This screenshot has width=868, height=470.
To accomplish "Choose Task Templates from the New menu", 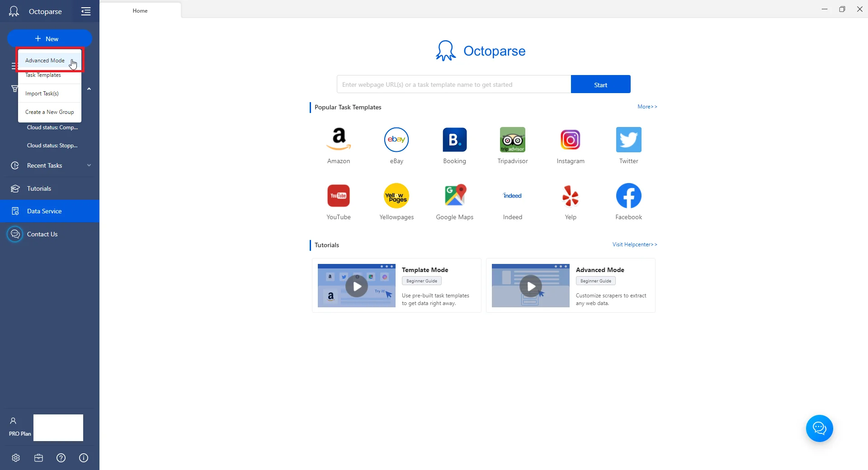I will tap(50, 75).
